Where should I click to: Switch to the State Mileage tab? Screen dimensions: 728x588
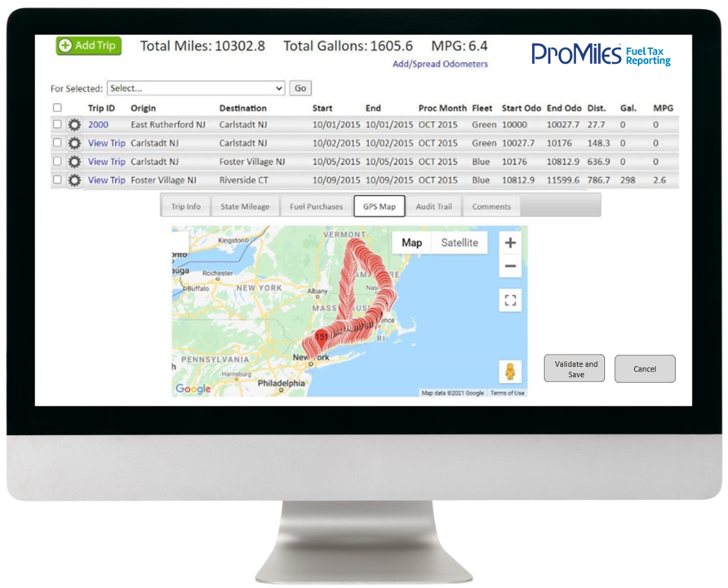(245, 207)
